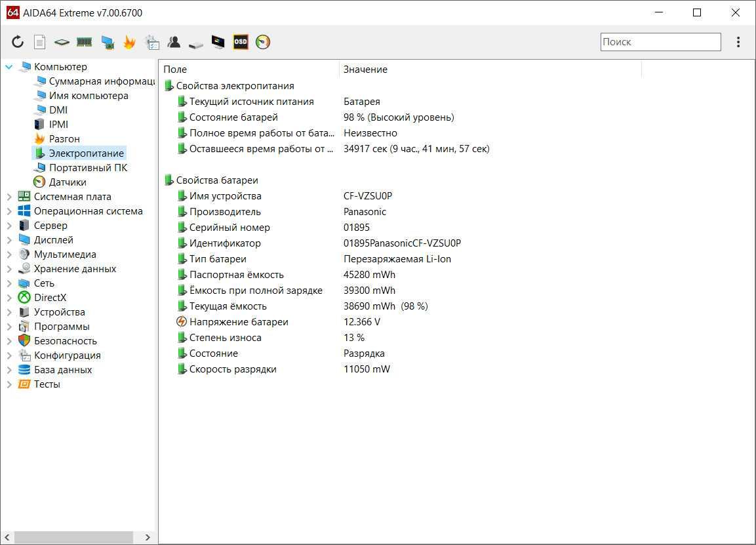Click the 39300 mWh capacity value
Image resolution: width=756 pixels, height=545 pixels.
[369, 291]
